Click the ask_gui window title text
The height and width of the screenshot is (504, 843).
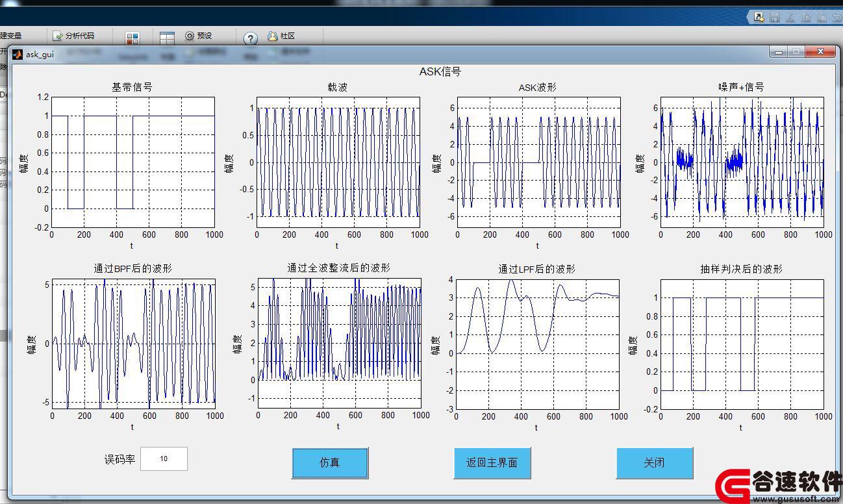[40, 54]
